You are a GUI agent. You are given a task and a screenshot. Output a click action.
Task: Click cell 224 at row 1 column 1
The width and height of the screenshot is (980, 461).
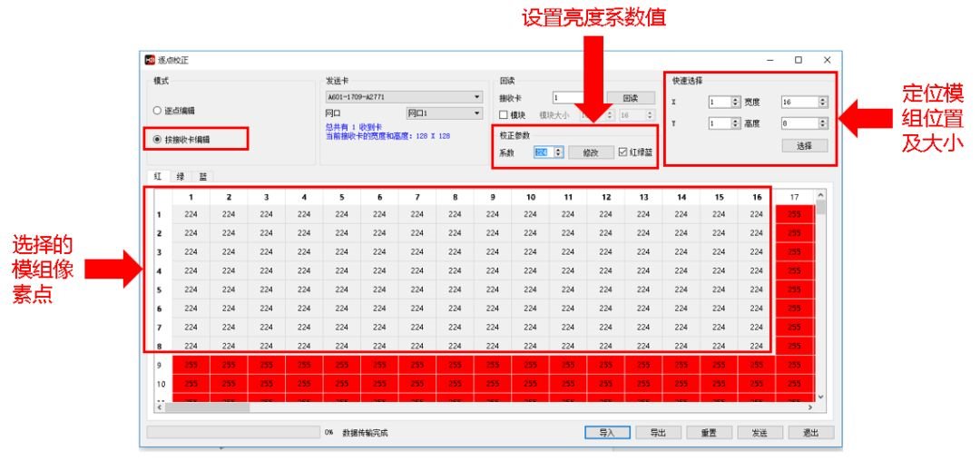point(191,214)
